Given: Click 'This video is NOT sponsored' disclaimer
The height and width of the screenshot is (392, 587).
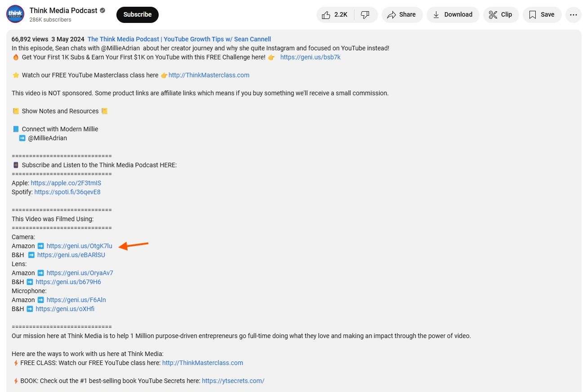Looking at the screenshot, I should tap(200, 93).
